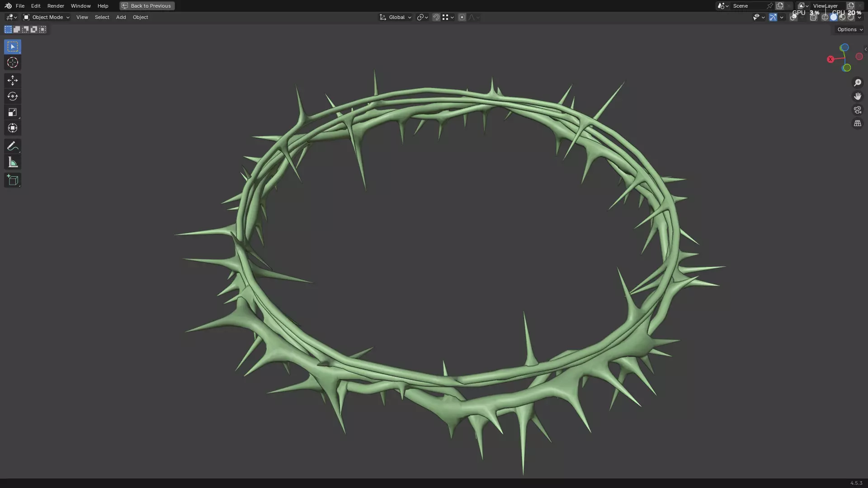The image size is (868, 488).
Task: Open the editor type dropdown
Action: 11,17
